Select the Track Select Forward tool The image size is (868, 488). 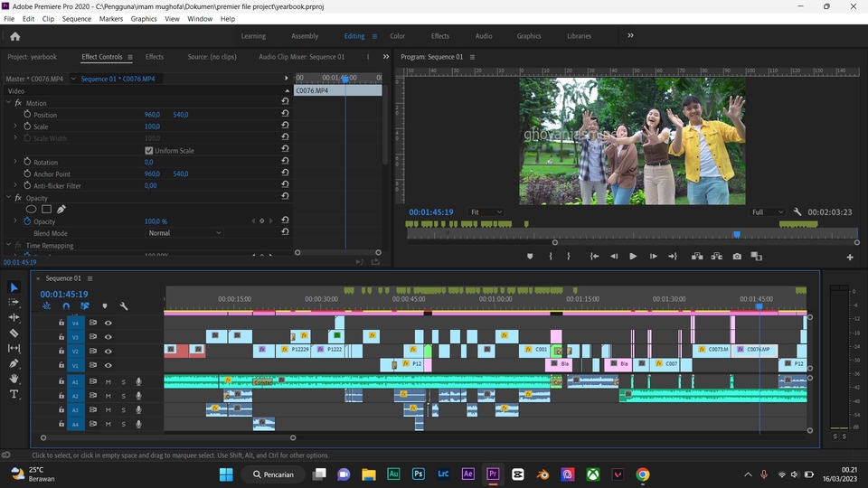14,302
